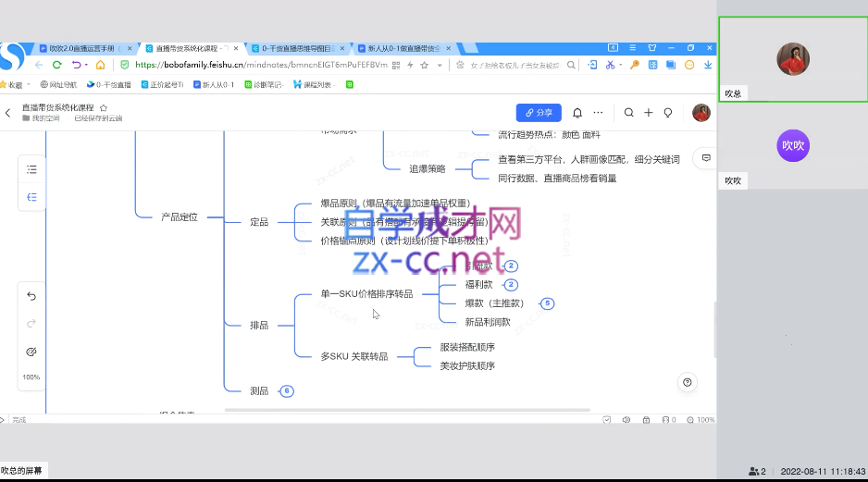Open the dropdown beside the purple undo arrow

86,65
